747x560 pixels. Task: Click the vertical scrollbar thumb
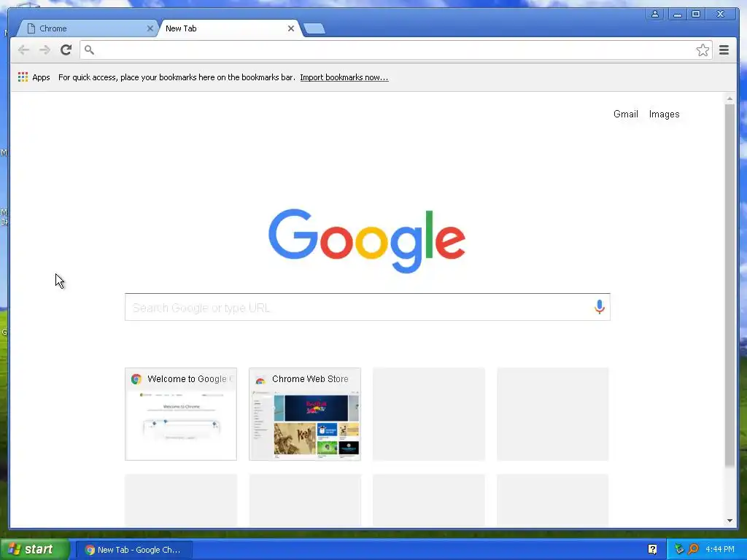pyautogui.click(x=729, y=286)
